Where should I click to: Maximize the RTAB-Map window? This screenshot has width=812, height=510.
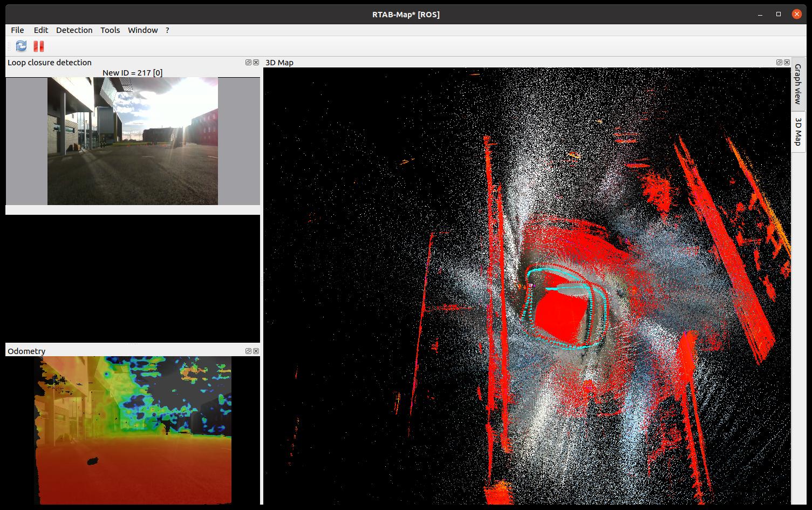tap(779, 15)
